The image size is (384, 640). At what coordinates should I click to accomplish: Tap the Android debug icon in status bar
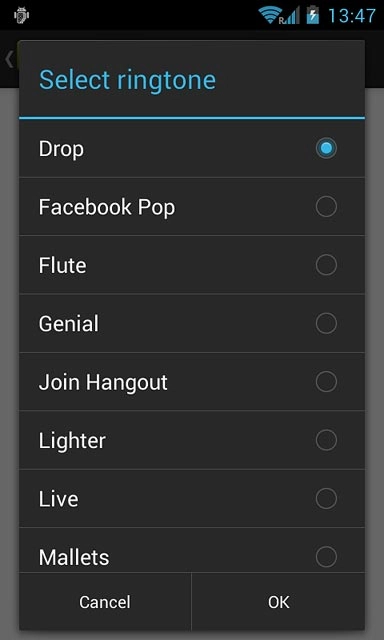coord(21,16)
